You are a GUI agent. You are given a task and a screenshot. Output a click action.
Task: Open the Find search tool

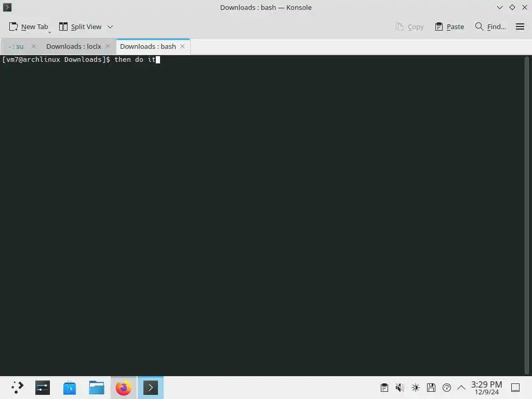(x=490, y=27)
